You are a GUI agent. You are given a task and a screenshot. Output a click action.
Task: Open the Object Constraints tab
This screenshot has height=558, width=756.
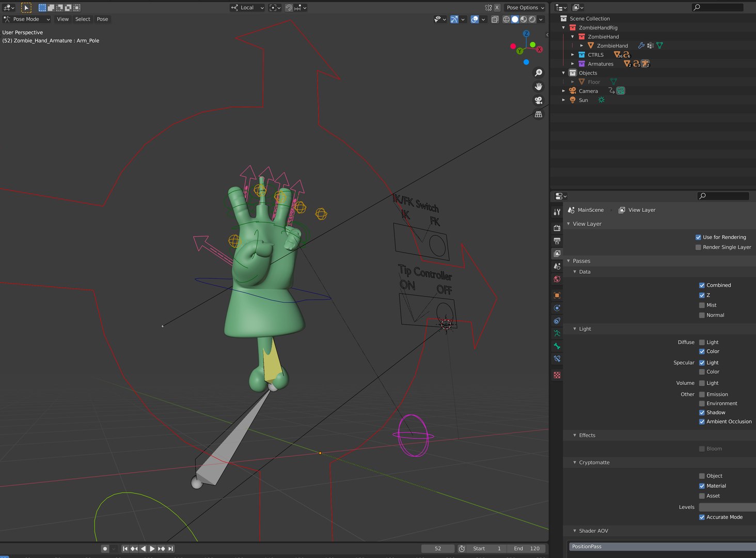(557, 321)
